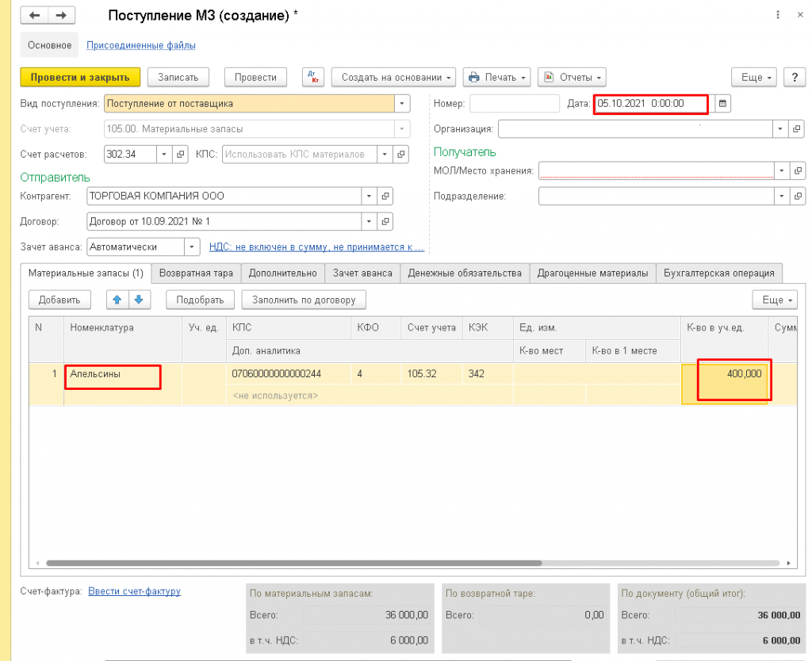Click the Номер input field
Viewport: 812px width, 661px height.
[514, 104]
